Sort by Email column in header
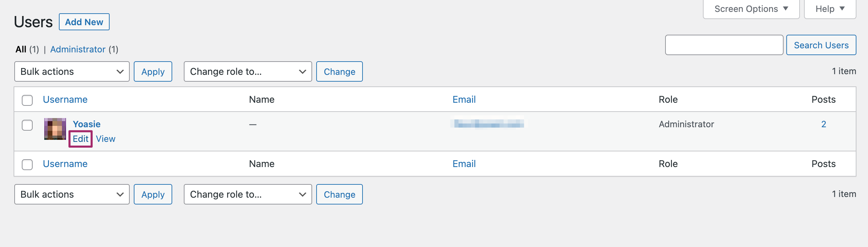The image size is (868, 247). 464,99
